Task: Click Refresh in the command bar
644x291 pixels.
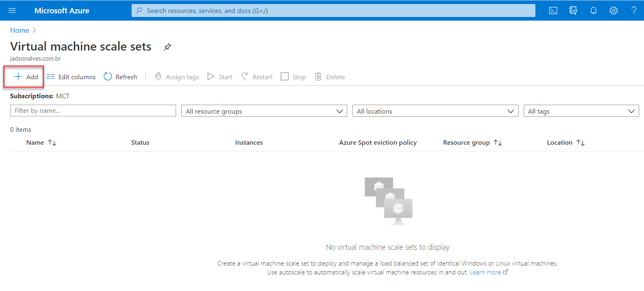Action: [120, 77]
